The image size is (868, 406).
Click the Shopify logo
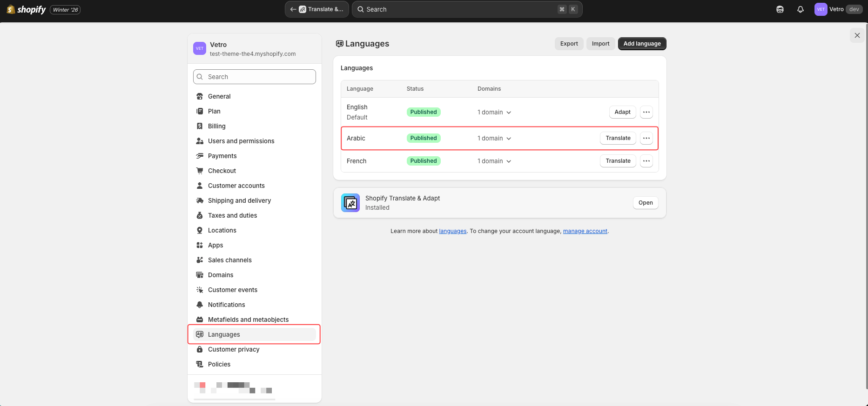(27, 9)
